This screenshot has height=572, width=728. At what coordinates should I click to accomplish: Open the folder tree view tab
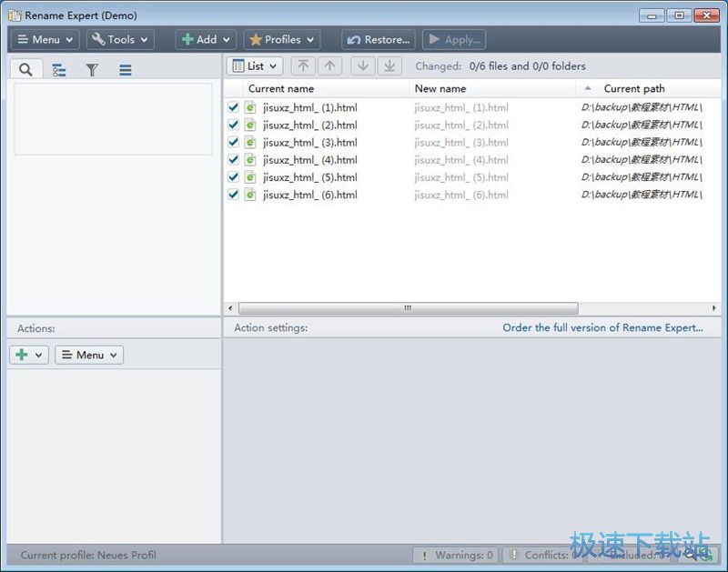(59, 70)
